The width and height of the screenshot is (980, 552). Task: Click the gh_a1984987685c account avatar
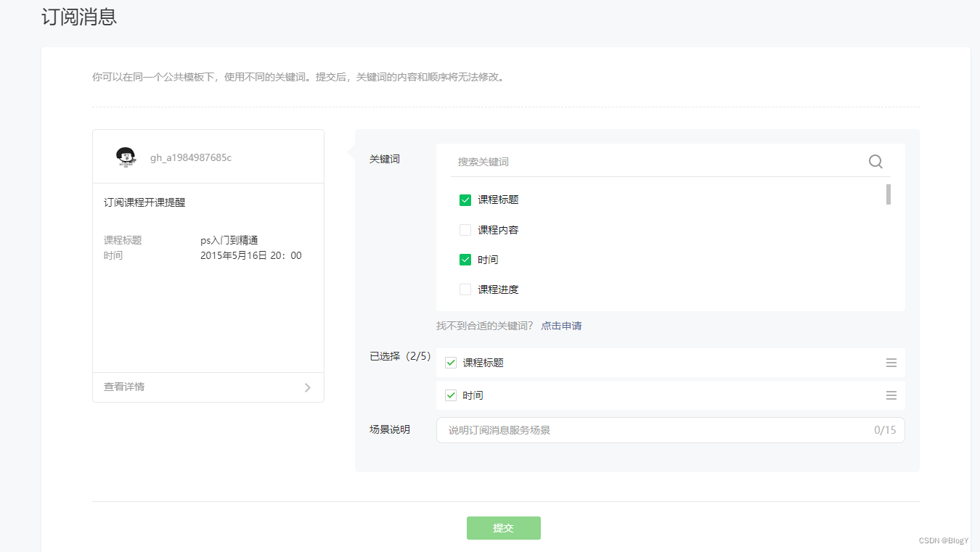coord(125,157)
